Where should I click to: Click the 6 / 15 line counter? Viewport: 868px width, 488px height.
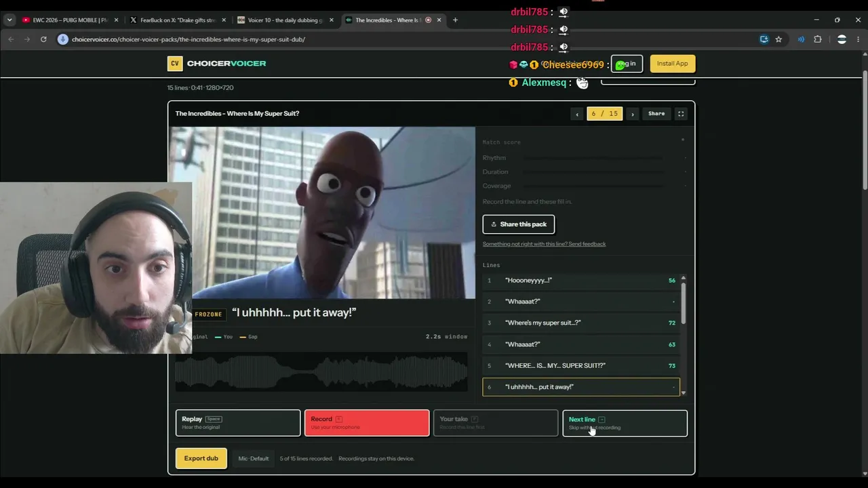(x=604, y=114)
